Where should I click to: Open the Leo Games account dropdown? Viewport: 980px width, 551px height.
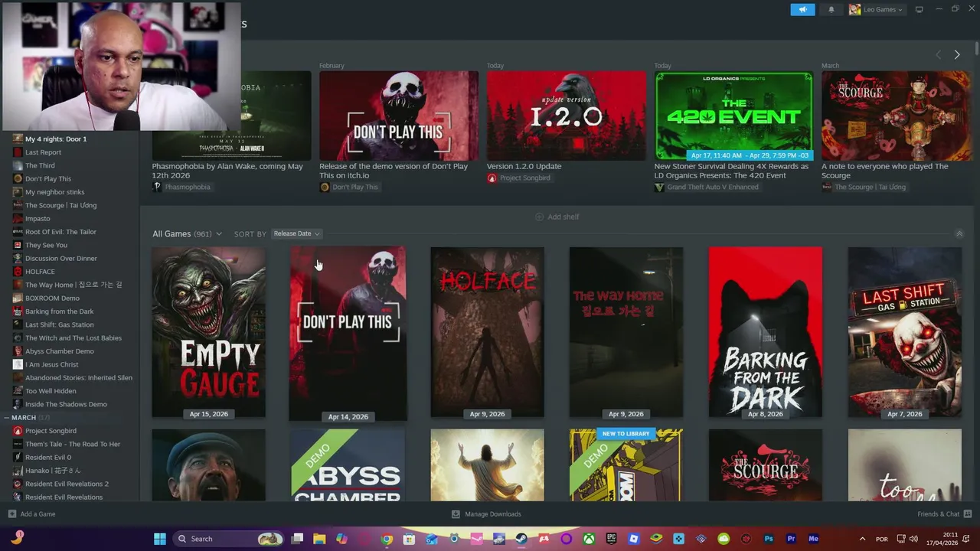[876, 10]
